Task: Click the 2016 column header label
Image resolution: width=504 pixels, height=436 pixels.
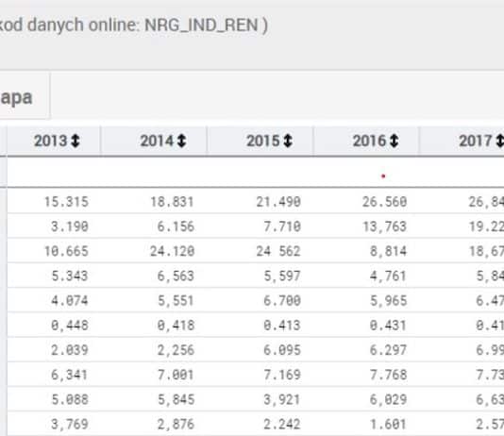Action: point(369,141)
